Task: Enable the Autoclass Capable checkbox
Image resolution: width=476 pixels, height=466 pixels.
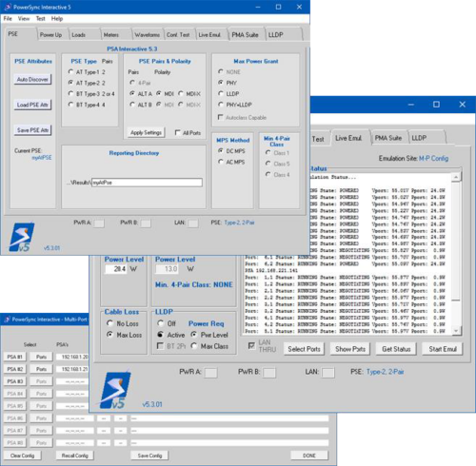Action: 221,117
